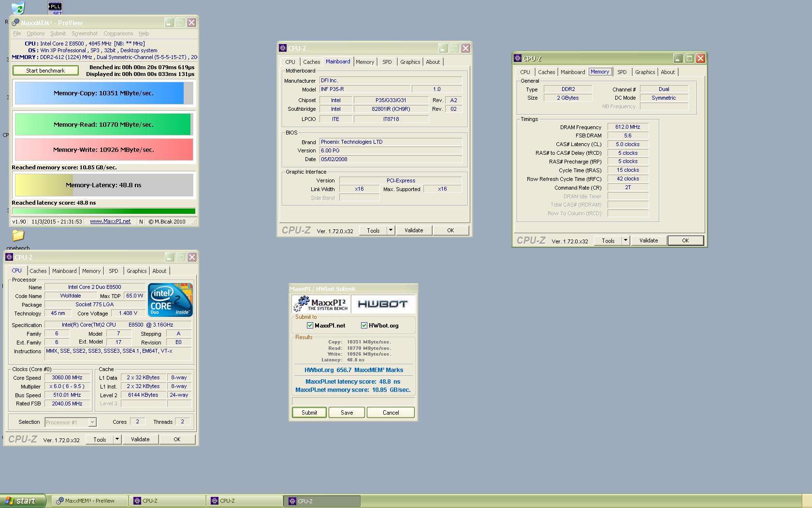Switch to SPD tab in Mainboard CPU-Z window

(x=387, y=62)
